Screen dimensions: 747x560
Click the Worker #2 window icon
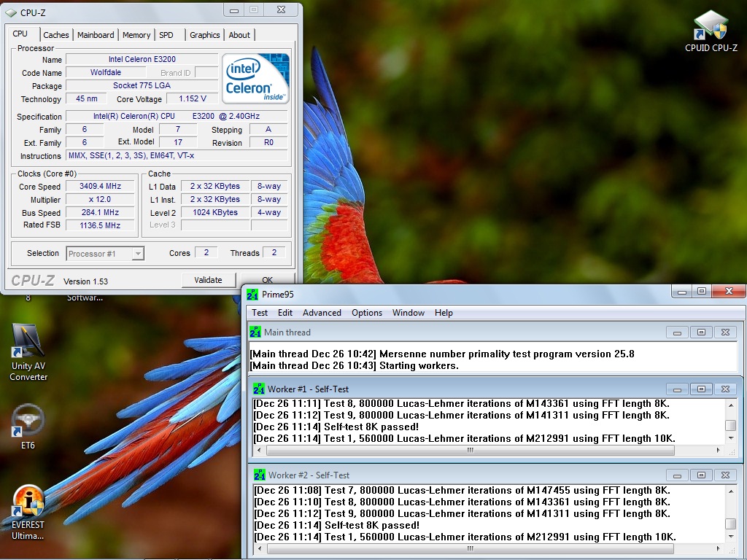(260, 475)
